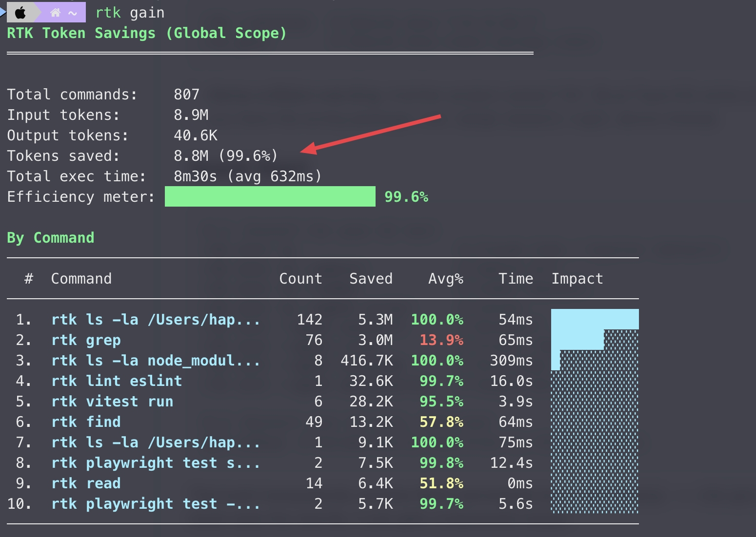Click the 16.0s time for eslint
This screenshot has height=537, width=756.
(x=511, y=381)
